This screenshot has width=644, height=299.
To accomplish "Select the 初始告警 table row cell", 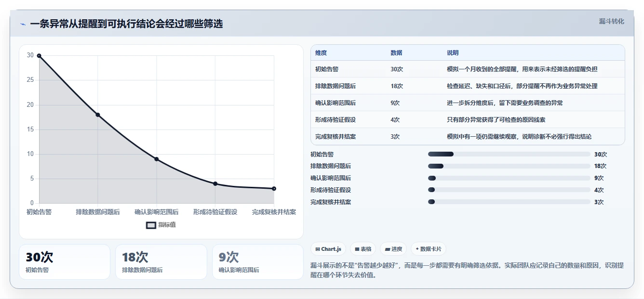I will [x=349, y=69].
